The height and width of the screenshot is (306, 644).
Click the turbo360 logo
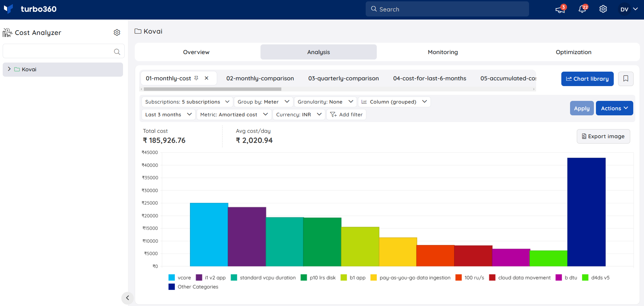tap(30, 9)
